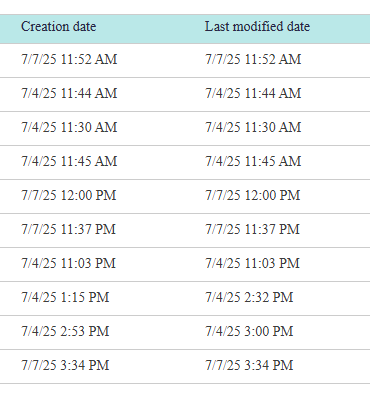Select creation date 7/4/25 2:53 PM
The height and width of the screenshot is (403, 370).
pyautogui.click(x=65, y=331)
